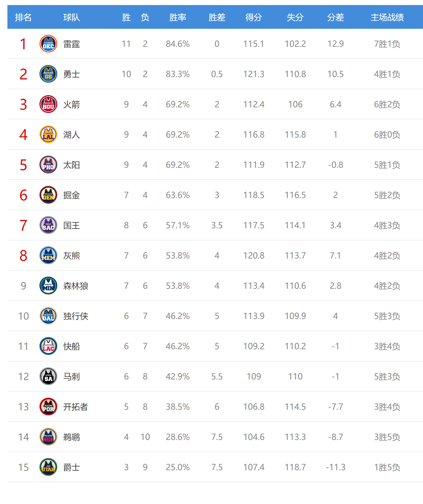
Task: Click the 胜率 column header
Action: pyautogui.click(x=178, y=17)
